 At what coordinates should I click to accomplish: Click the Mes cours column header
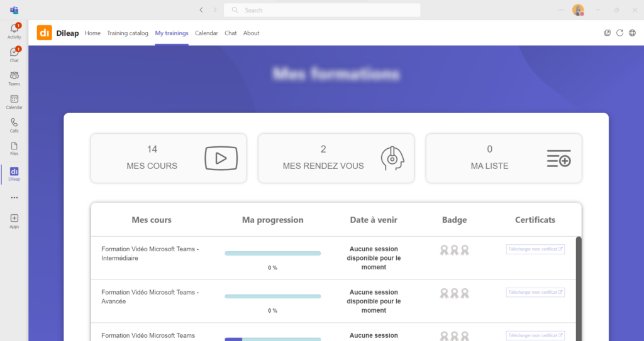coord(152,220)
